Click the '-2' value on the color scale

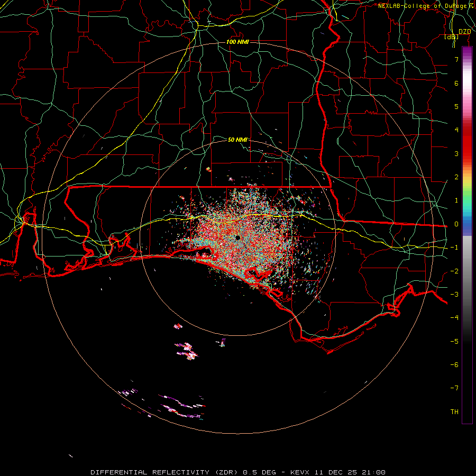pos(454,271)
